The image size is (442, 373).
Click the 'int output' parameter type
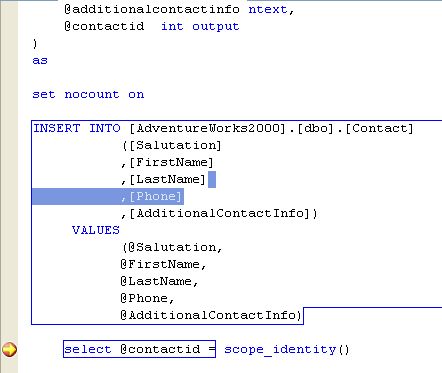[x=200, y=26]
